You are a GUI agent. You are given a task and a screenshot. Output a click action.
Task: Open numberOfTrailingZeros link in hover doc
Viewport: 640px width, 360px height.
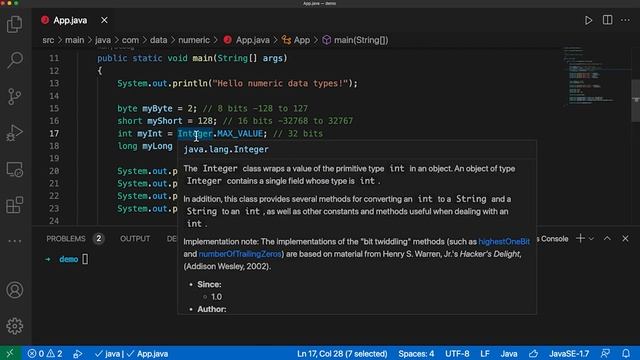240,254
